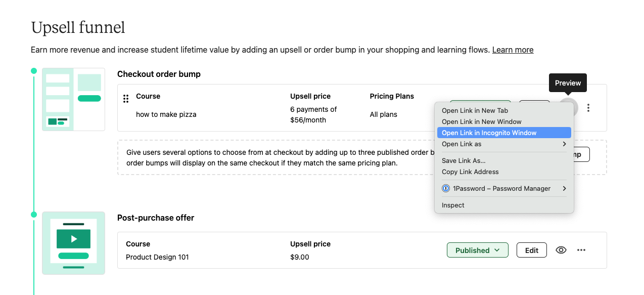Click the Post-purchase offer video illustration
644x295 pixels.
pos(73,243)
